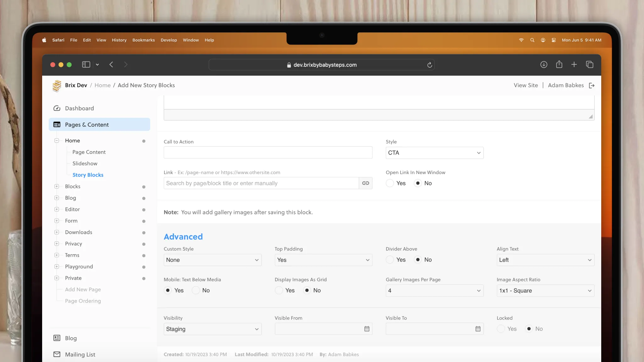Click Safari's share icon in toolbar
The width and height of the screenshot is (644, 362).
[x=559, y=64]
